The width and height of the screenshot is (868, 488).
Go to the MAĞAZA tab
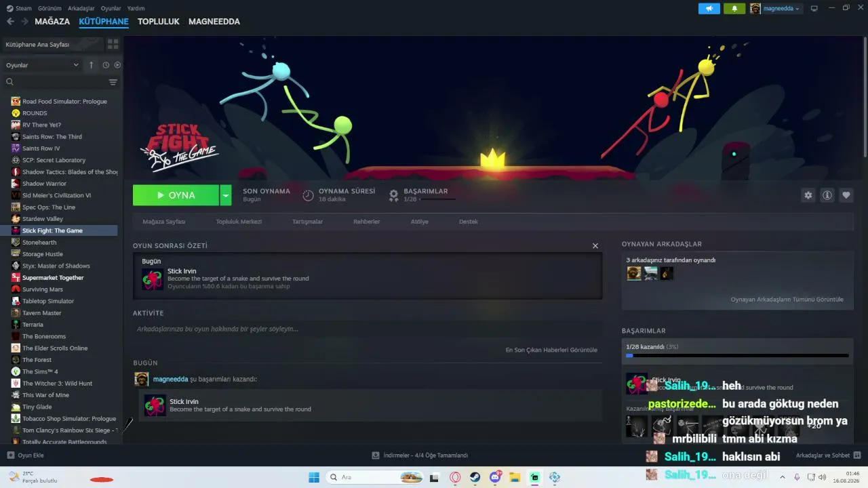click(x=52, y=22)
